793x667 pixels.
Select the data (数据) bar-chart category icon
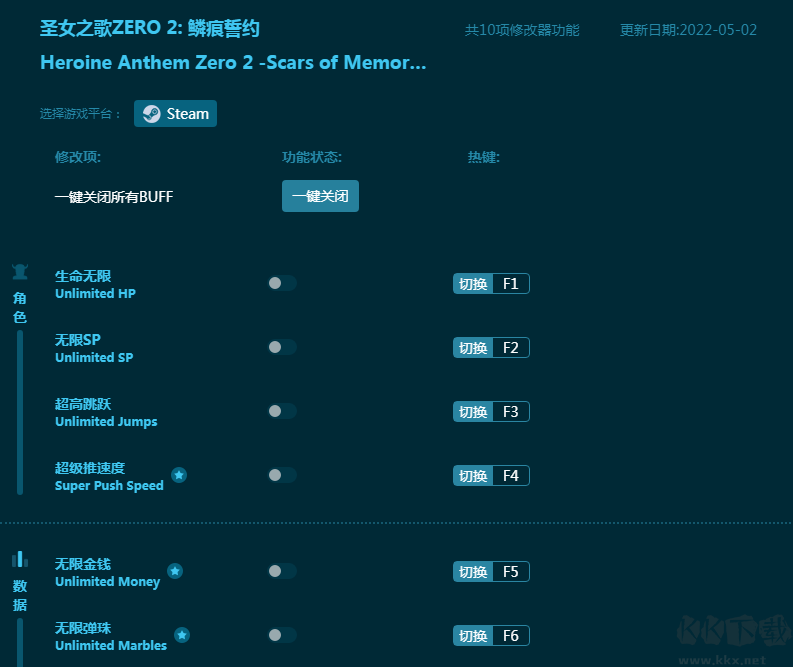pyautogui.click(x=20, y=559)
